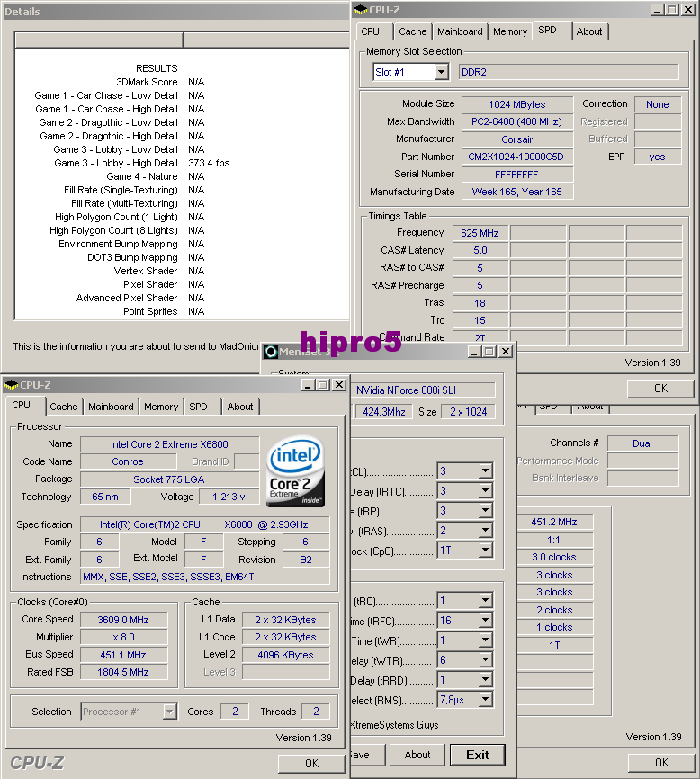Click the Bus Speed value 451.1 MHz

pos(123,655)
